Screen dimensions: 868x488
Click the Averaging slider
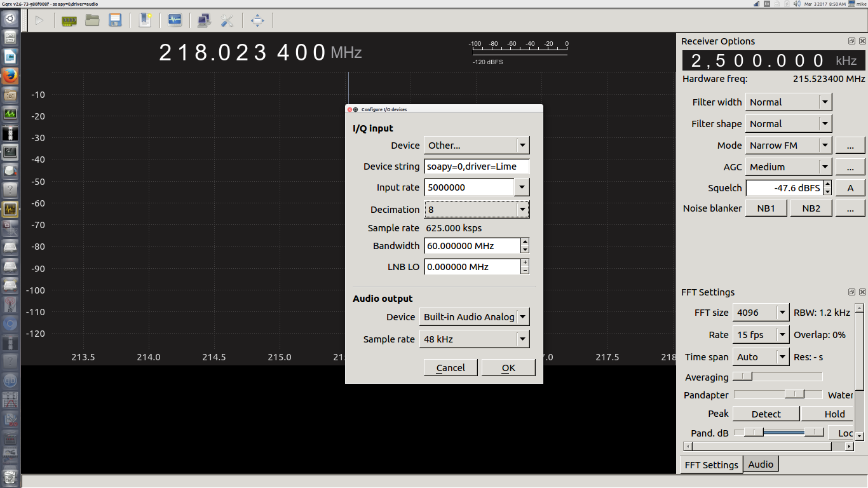(778, 377)
